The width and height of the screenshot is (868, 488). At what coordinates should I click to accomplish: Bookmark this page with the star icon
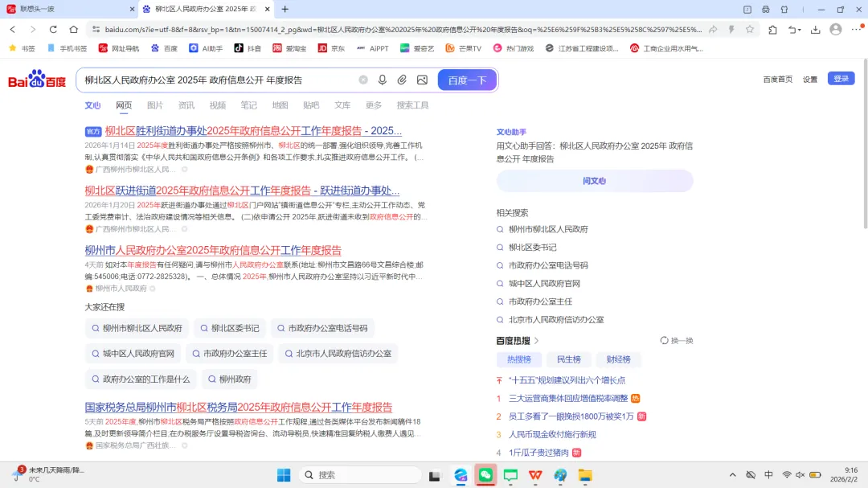750,30
